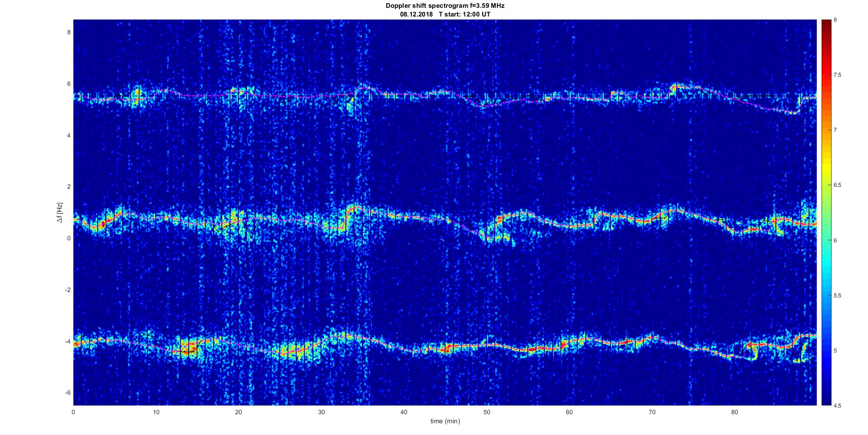Click the x-axis tick label '10'
The height and width of the screenshot is (435, 868).
pyautogui.click(x=156, y=412)
